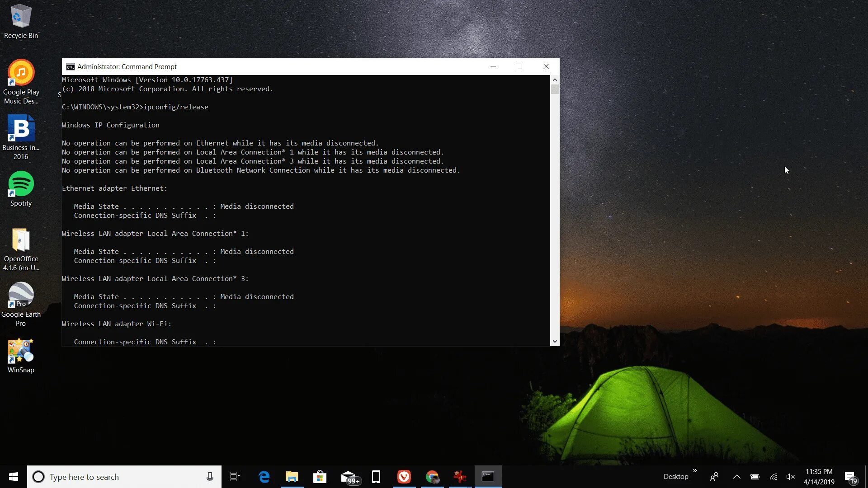Click the Start button

click(x=14, y=477)
